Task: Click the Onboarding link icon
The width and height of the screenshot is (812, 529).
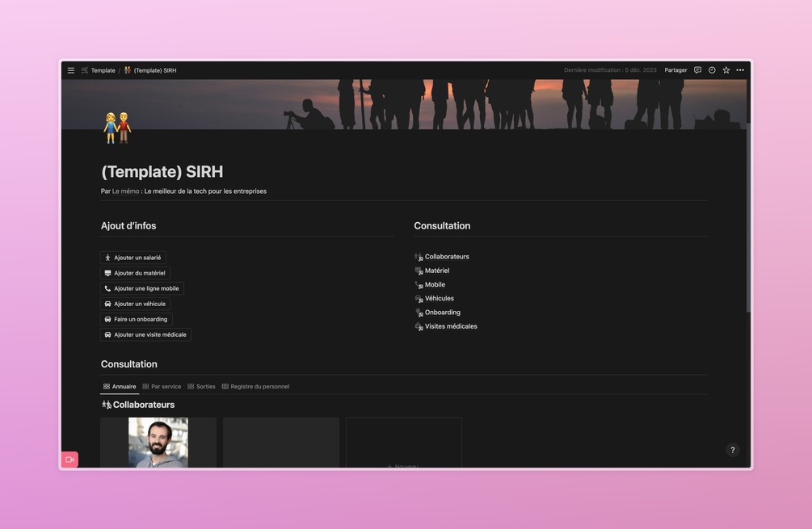Action: tap(419, 313)
